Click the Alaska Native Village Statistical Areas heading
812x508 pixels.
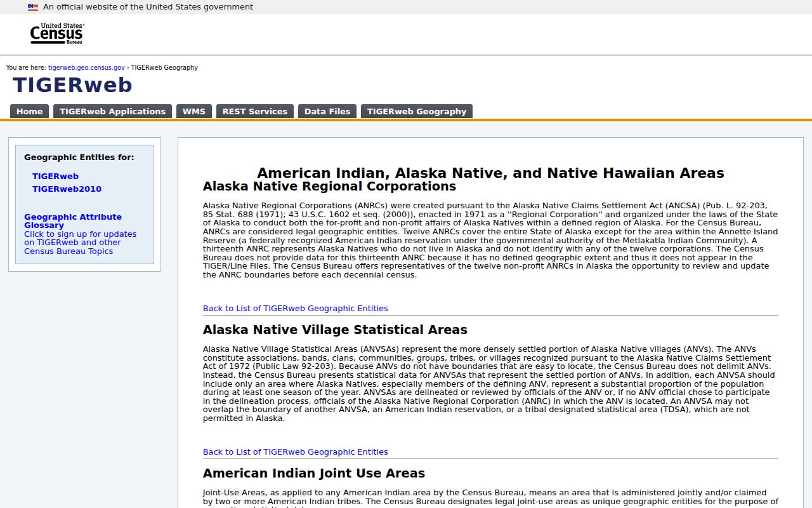[x=335, y=330]
